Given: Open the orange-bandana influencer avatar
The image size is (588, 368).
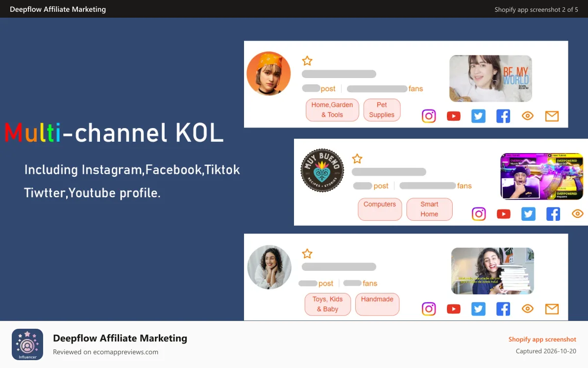Looking at the screenshot, I should pos(269,74).
